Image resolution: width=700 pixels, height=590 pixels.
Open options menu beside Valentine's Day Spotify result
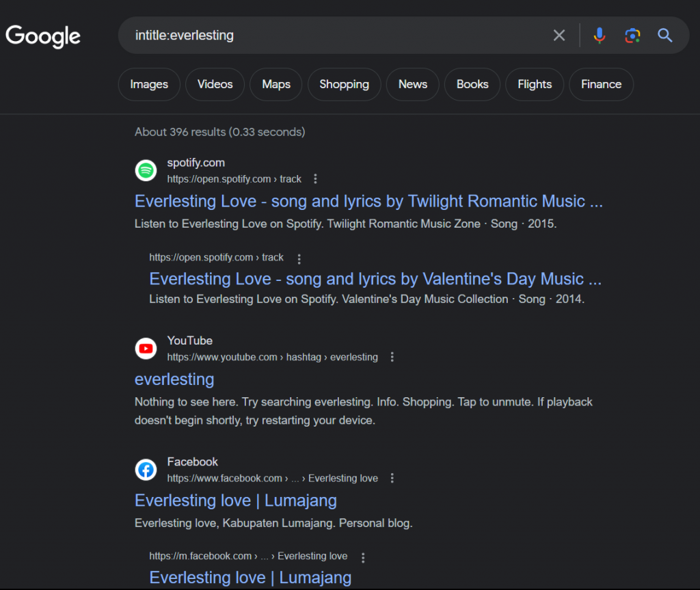point(299,258)
